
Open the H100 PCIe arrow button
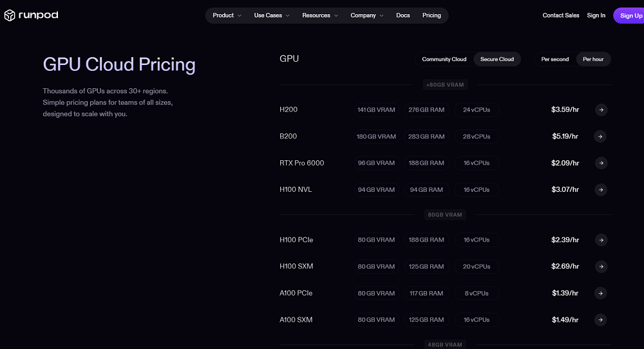pyautogui.click(x=600, y=240)
